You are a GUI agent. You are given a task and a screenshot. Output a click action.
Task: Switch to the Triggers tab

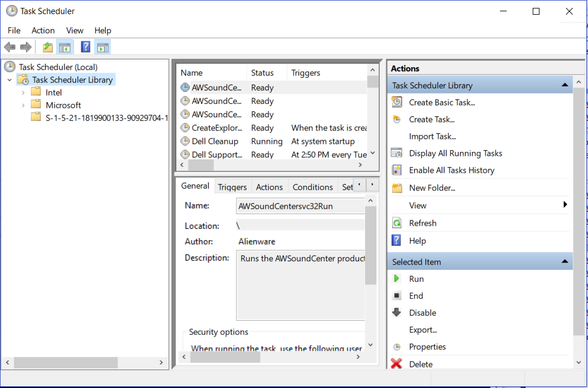coord(232,187)
